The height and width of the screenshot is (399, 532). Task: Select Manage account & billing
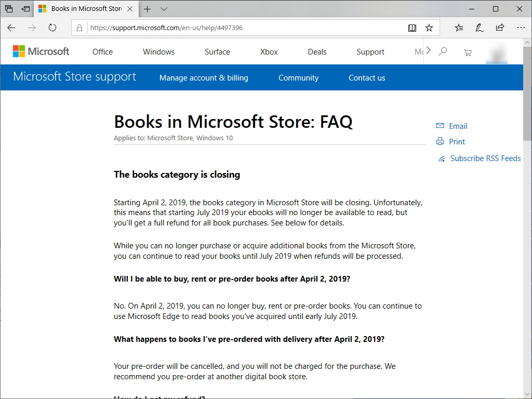point(204,78)
